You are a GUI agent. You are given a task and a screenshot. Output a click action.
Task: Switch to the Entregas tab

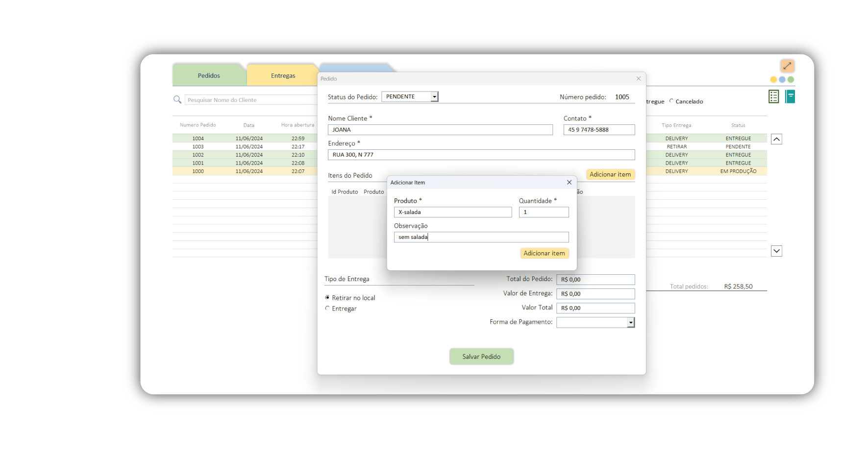[x=283, y=75]
